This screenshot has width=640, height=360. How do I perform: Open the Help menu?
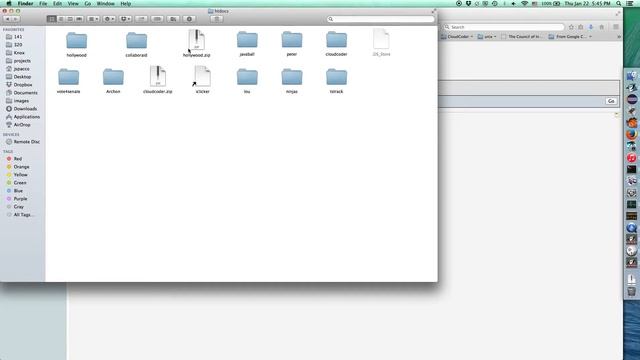click(126, 3)
